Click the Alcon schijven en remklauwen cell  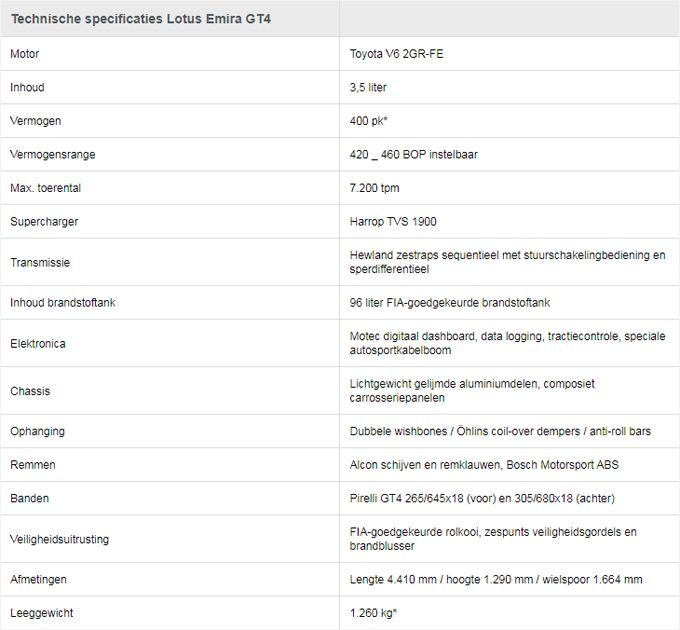(x=484, y=465)
